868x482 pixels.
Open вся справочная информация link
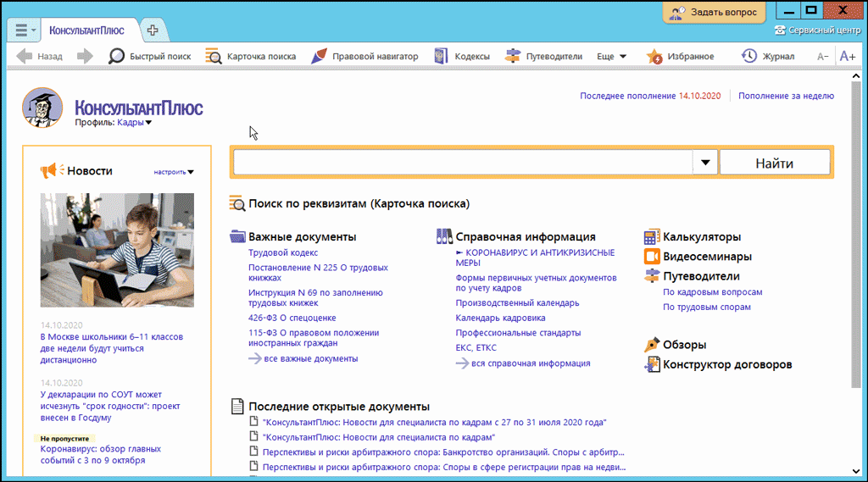click(x=531, y=363)
